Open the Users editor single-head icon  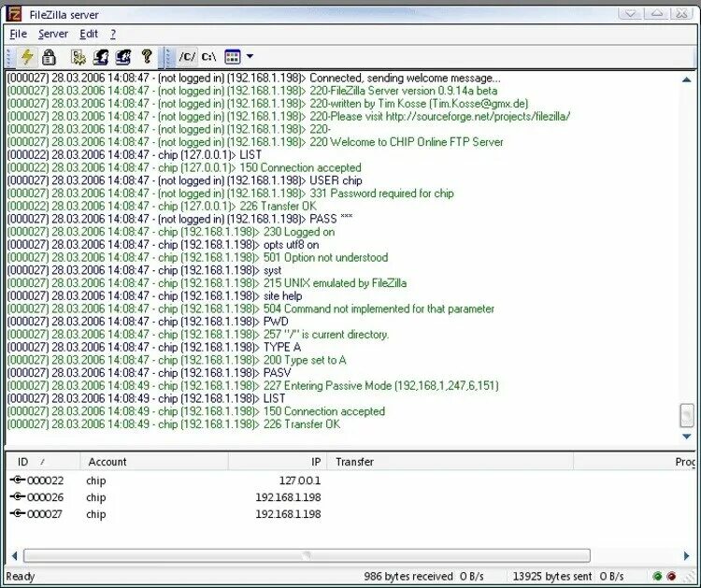click(x=101, y=57)
